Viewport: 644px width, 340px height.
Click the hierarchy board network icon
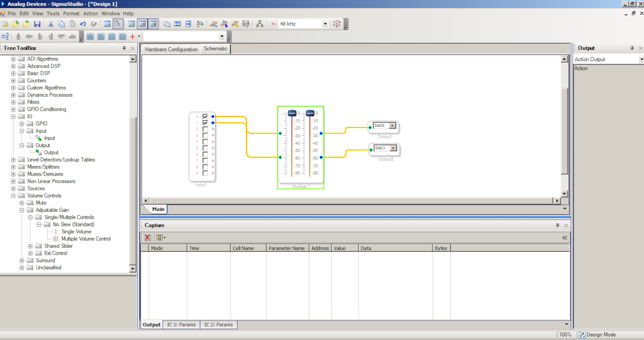point(260,24)
